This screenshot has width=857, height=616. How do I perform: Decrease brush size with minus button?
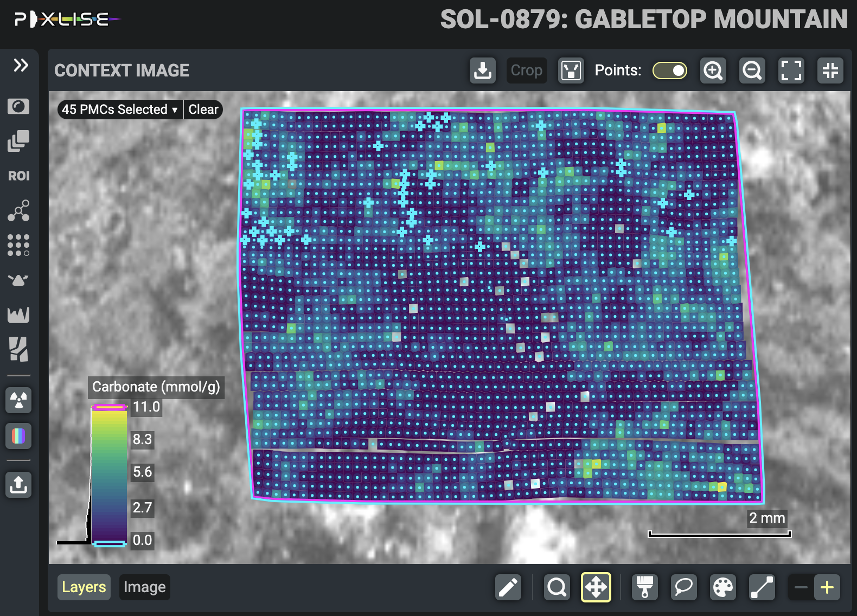801,587
